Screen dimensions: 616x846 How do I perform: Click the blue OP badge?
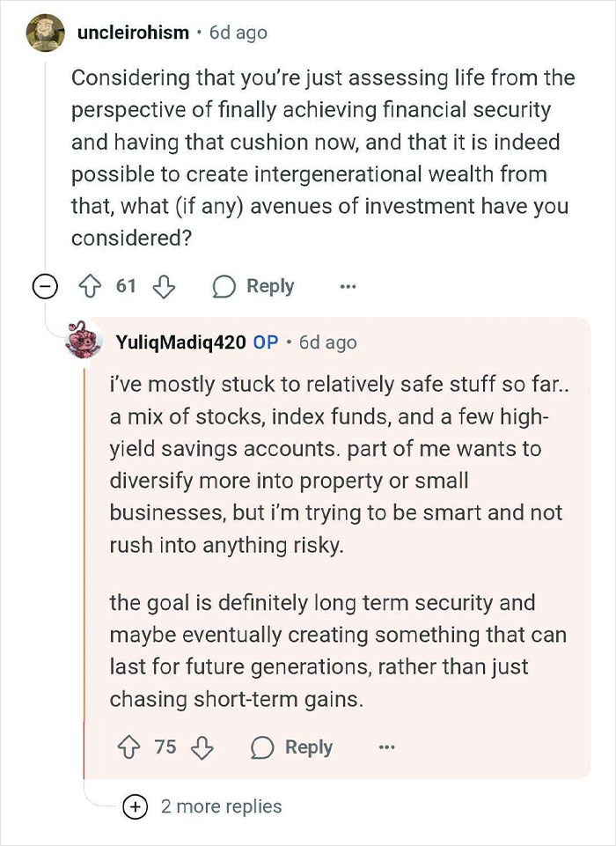pyautogui.click(x=266, y=342)
